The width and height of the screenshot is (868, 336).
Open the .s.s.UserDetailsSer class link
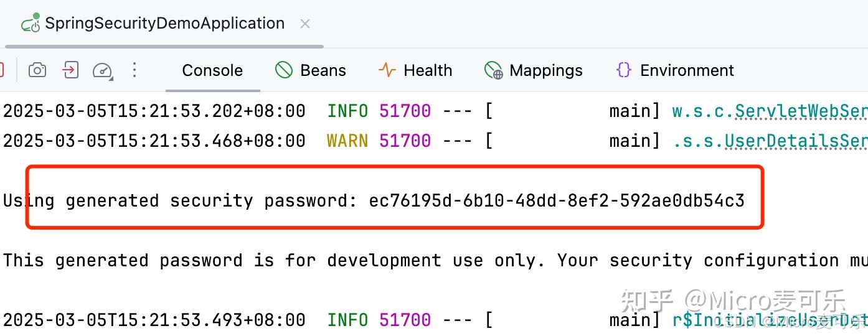(770, 141)
